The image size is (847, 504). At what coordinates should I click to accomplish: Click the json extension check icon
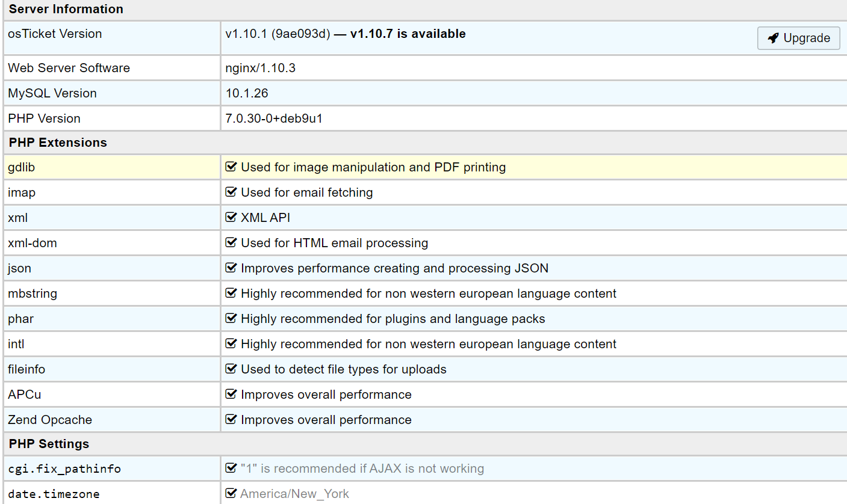[x=231, y=268]
